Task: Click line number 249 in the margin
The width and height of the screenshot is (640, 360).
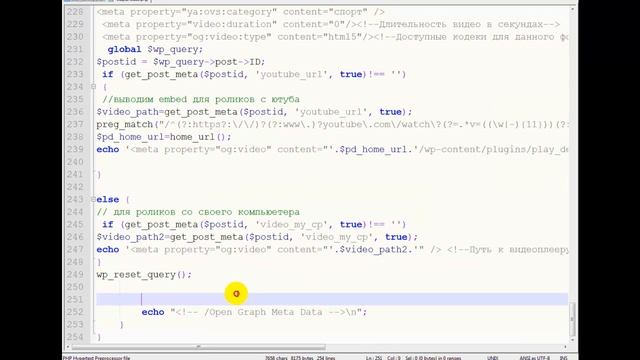Action: click(75, 275)
